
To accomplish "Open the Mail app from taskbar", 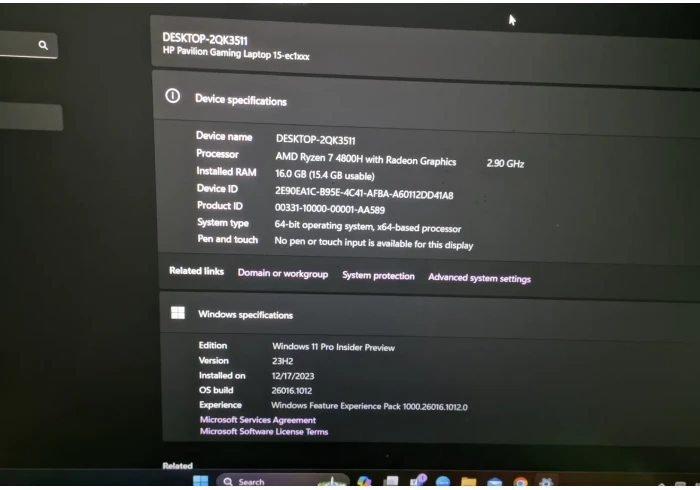I will pyautogui.click(x=494, y=482).
